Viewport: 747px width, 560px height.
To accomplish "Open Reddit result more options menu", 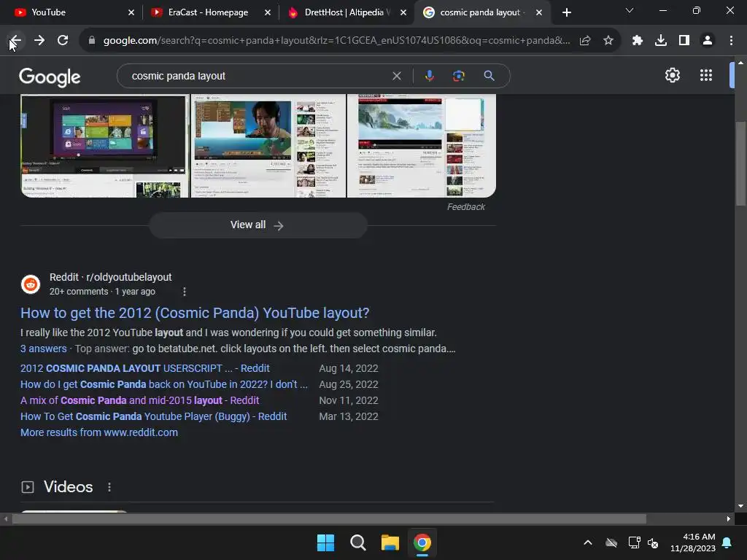I will (185, 292).
